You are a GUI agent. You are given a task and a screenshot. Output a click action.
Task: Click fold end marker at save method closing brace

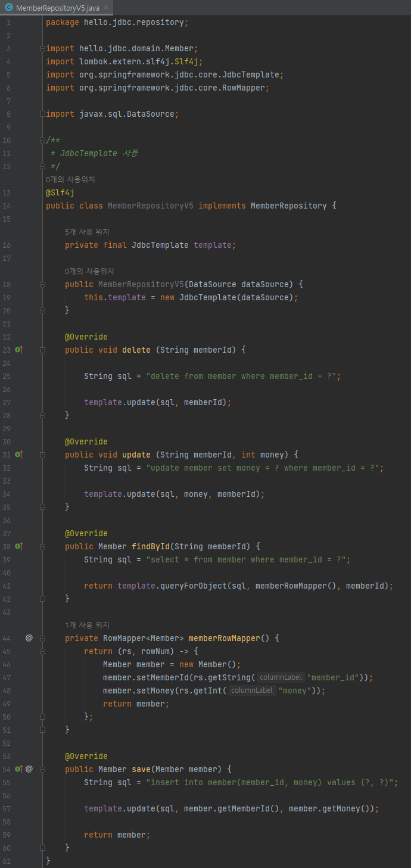(42, 848)
